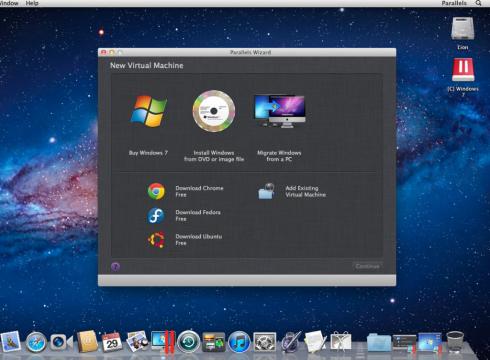Click the Parallels Wizard title text

[250, 52]
